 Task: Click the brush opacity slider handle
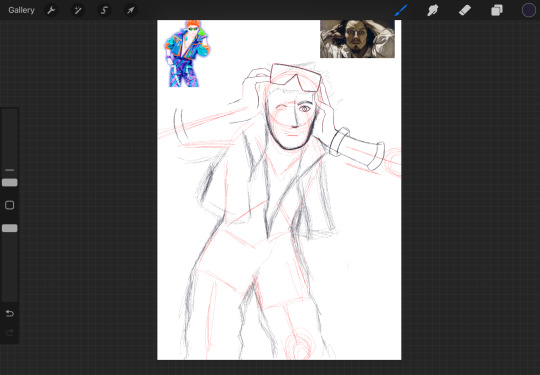pyautogui.click(x=10, y=228)
